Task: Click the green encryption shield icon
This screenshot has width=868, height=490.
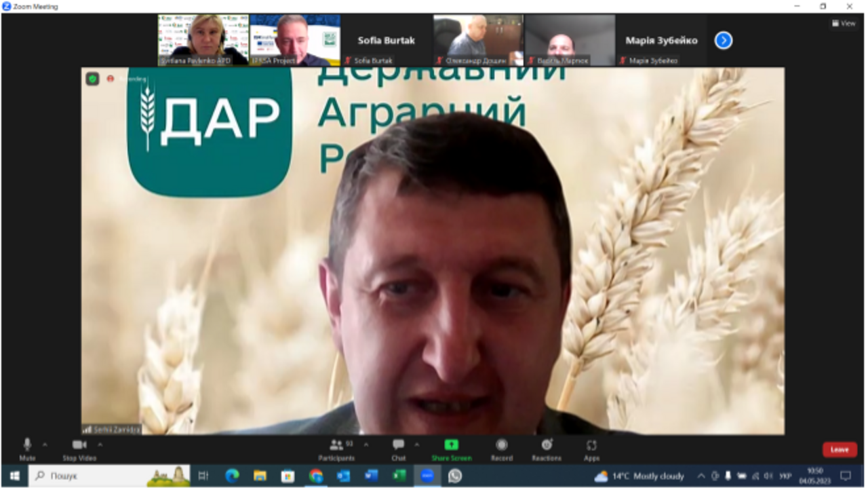Action: click(92, 79)
